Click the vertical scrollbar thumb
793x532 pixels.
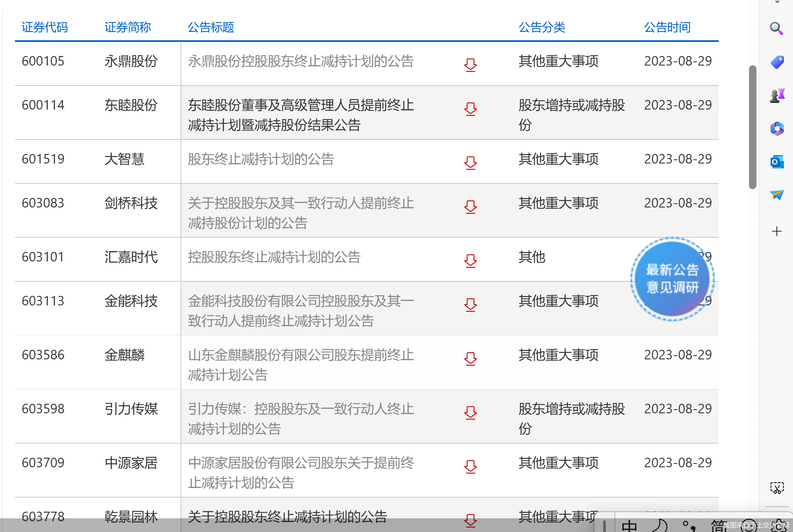[752, 127]
